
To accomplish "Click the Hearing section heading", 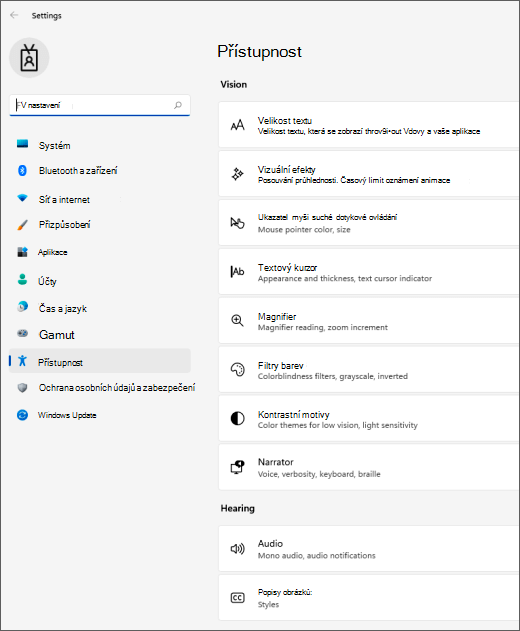I will click(237, 508).
